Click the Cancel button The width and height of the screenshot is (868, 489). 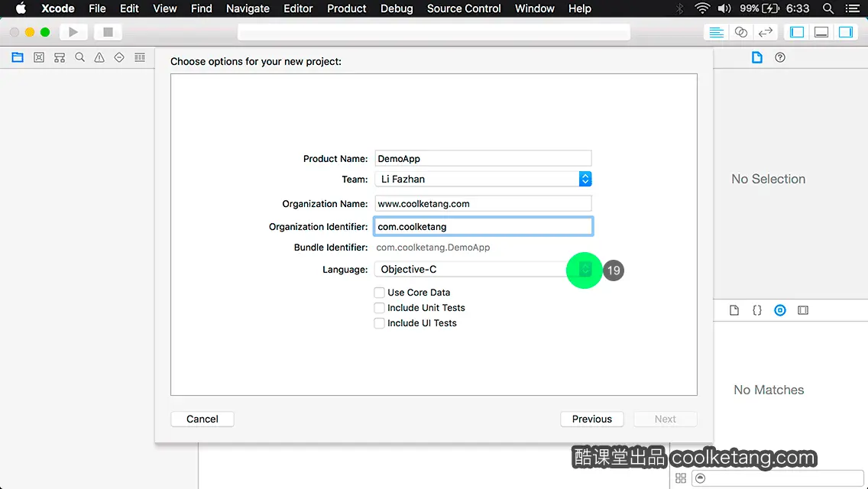pos(202,419)
